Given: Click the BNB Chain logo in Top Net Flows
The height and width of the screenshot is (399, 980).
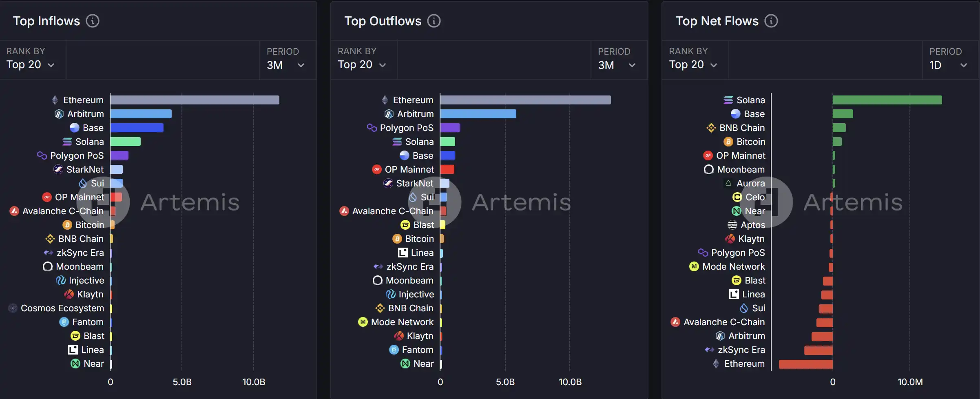Looking at the screenshot, I should [711, 128].
